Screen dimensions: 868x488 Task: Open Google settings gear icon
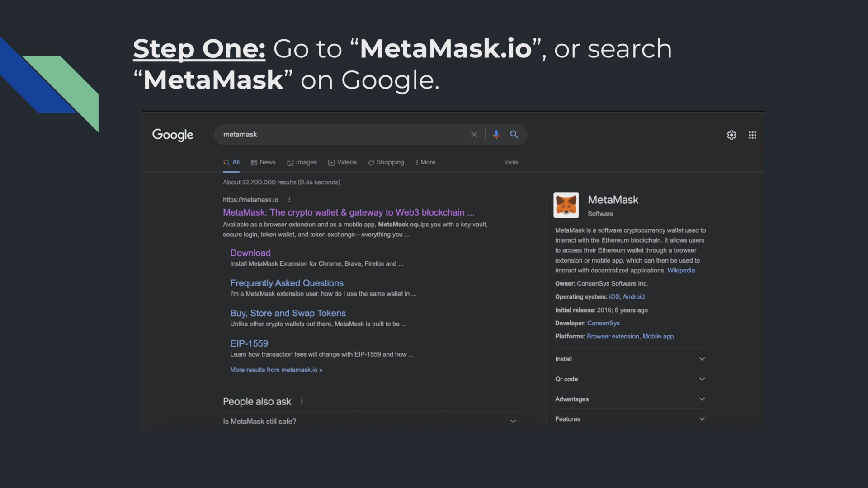click(731, 135)
